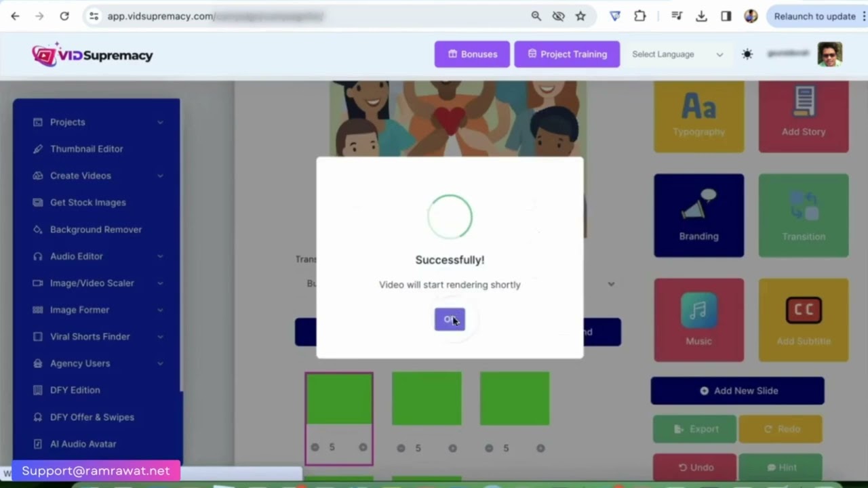Viewport: 868px width, 488px height.
Task: Increase duration of second slide
Action: coord(452,448)
